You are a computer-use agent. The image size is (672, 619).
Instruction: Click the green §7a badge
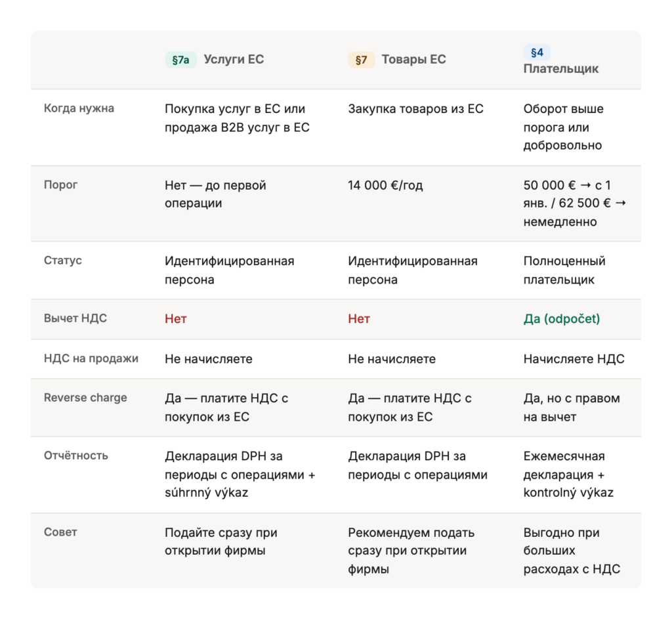pyautogui.click(x=180, y=60)
